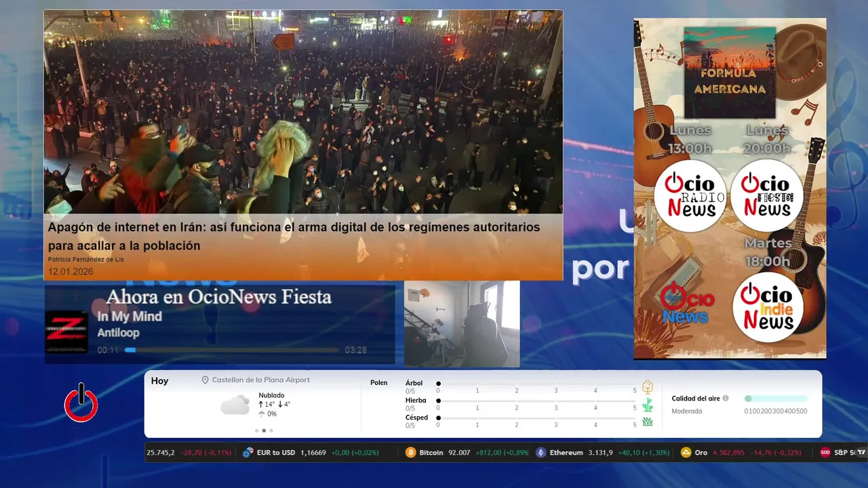868x488 pixels.
Task: Click the Antiloop album cover art
Action: point(66,331)
